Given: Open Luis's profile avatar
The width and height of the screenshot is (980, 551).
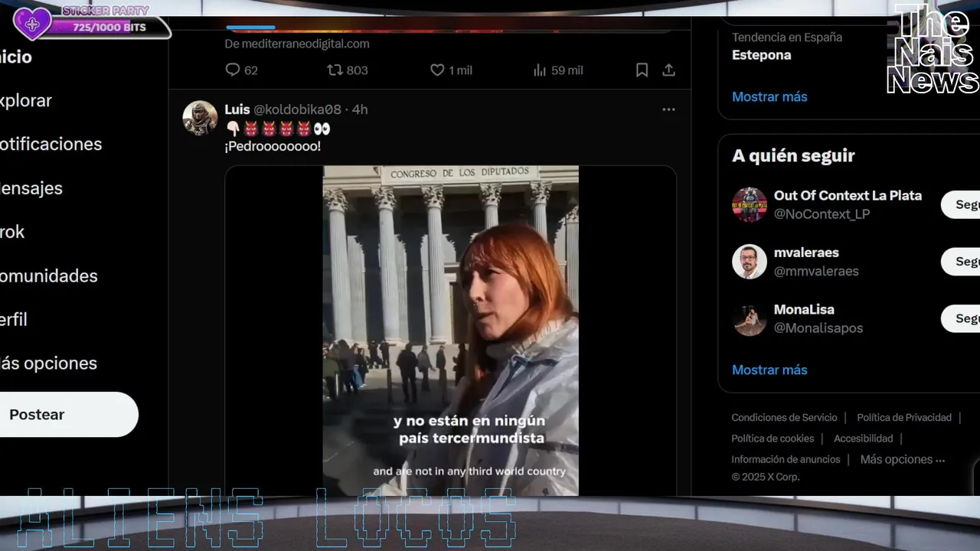Looking at the screenshot, I should 200,118.
